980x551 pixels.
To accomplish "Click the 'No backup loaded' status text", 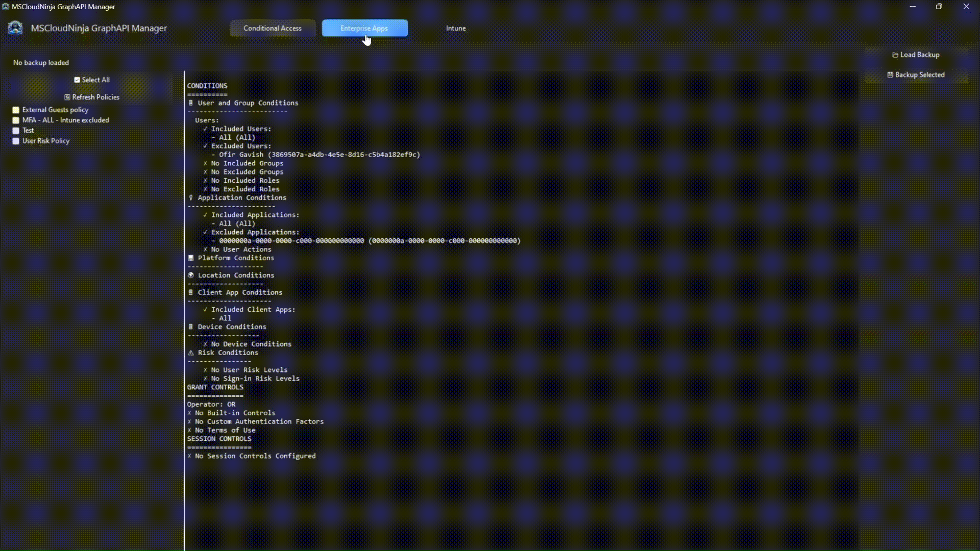I will pyautogui.click(x=41, y=63).
